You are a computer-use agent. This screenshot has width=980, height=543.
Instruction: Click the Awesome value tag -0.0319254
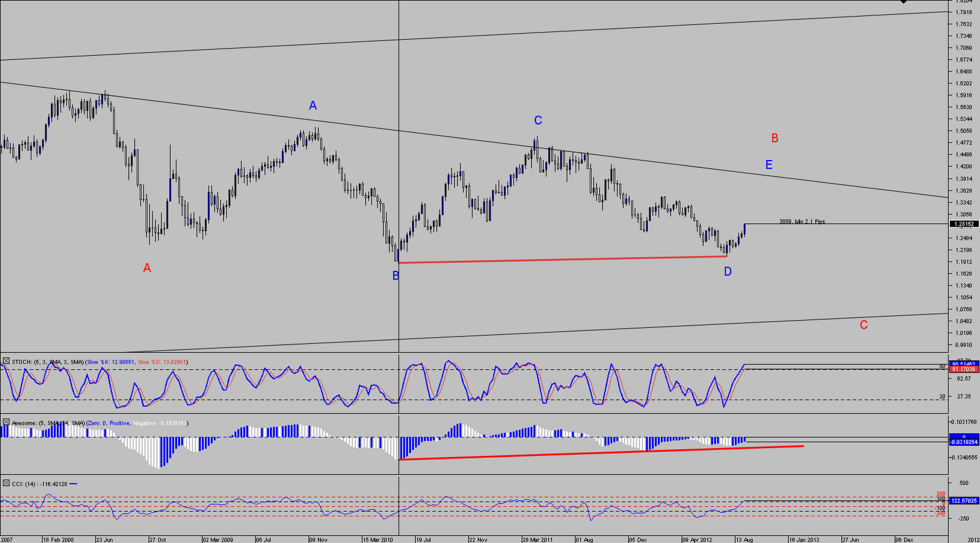pos(964,441)
